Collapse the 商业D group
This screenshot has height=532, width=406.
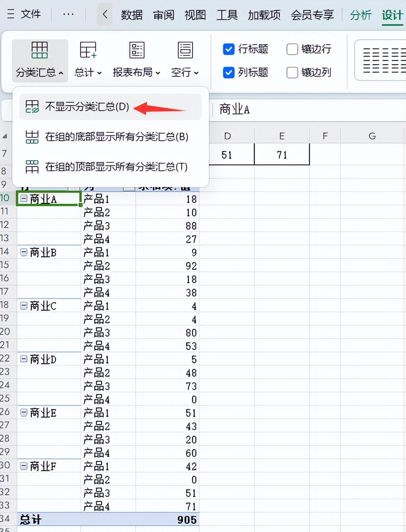click(24, 359)
